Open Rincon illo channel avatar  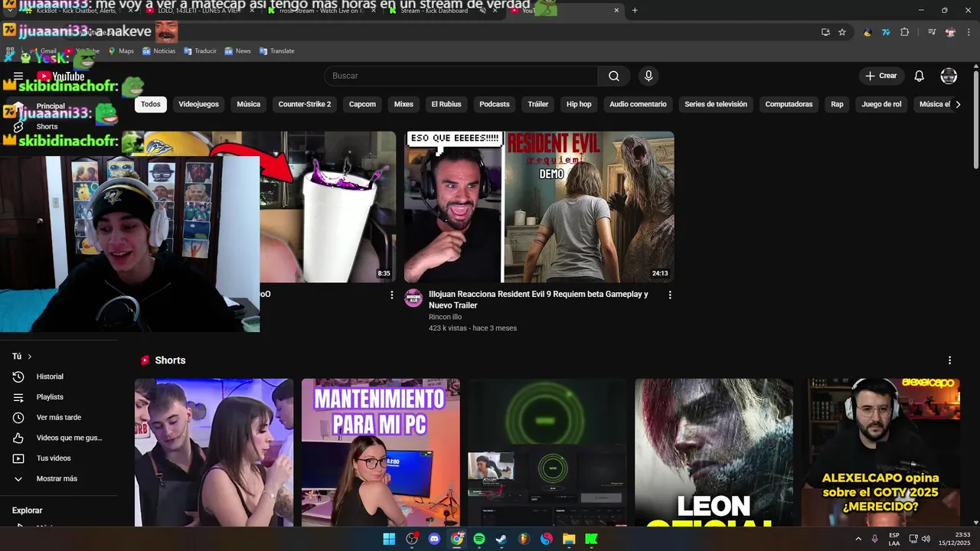[x=413, y=298]
